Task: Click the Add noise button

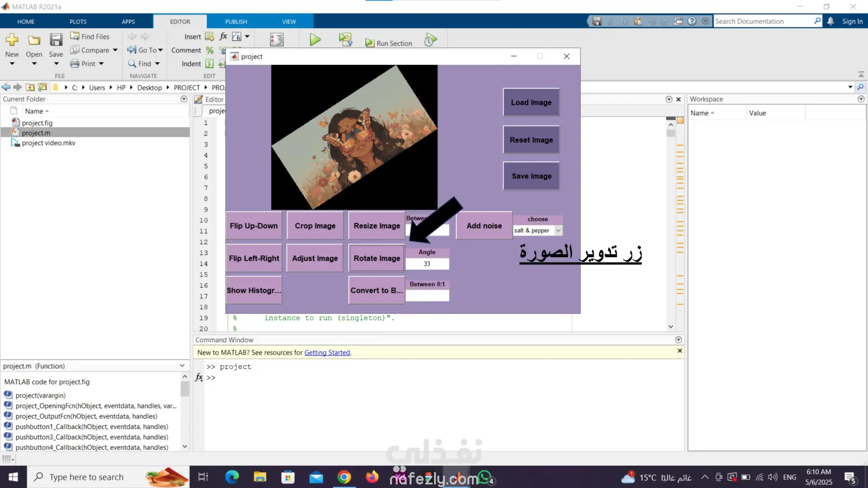Action: [x=484, y=226]
